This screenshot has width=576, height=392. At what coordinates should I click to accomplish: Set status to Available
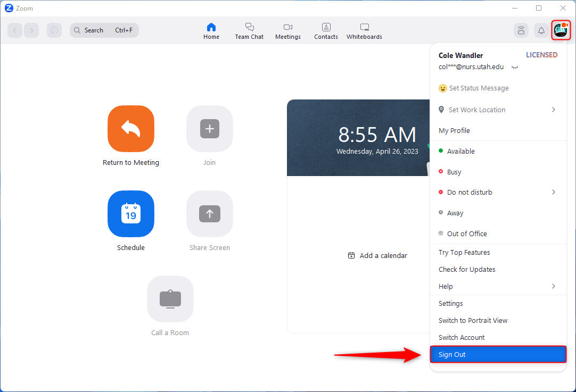pyautogui.click(x=460, y=152)
